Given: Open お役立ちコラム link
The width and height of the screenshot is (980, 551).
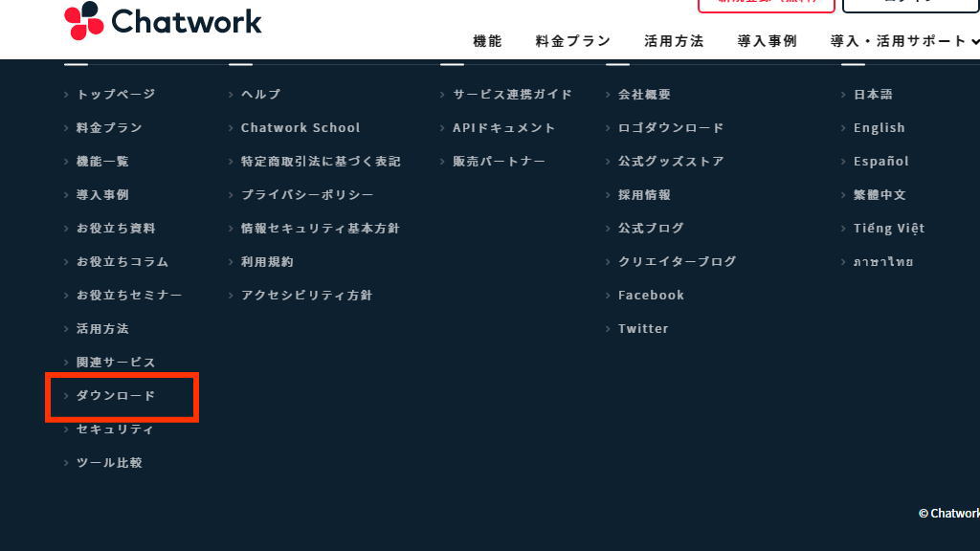Looking at the screenshot, I should (x=122, y=262).
